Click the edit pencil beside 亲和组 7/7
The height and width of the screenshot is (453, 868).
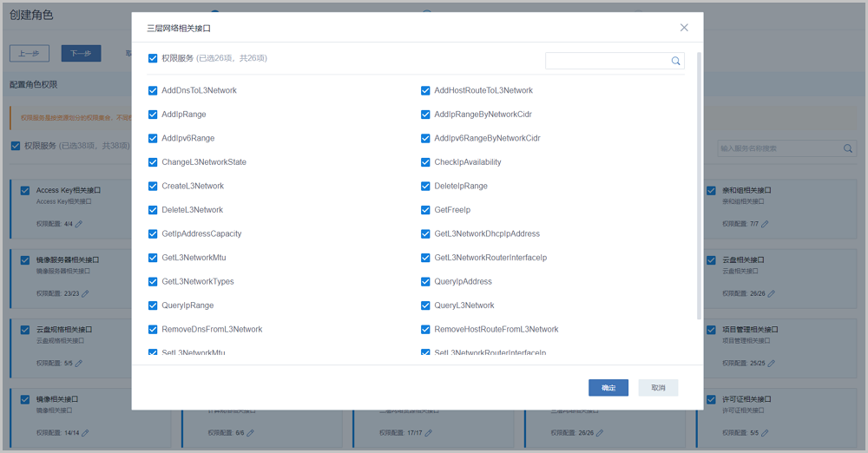pyautogui.click(x=766, y=224)
